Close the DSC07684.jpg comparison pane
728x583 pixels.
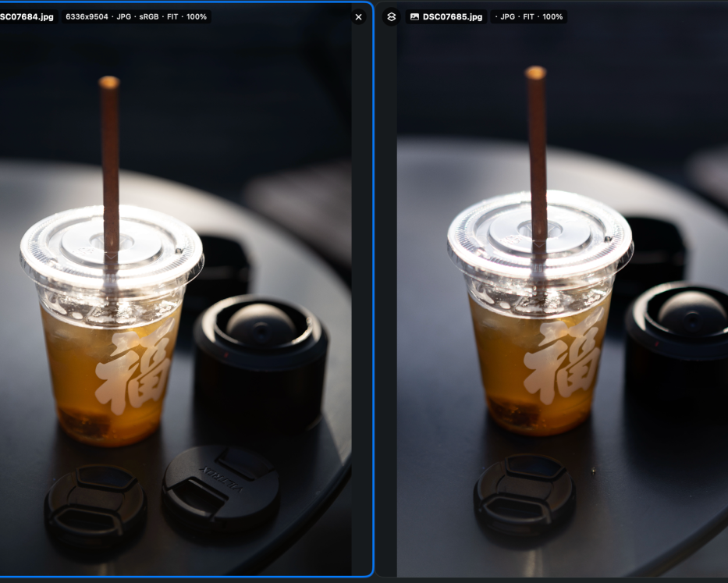(358, 16)
